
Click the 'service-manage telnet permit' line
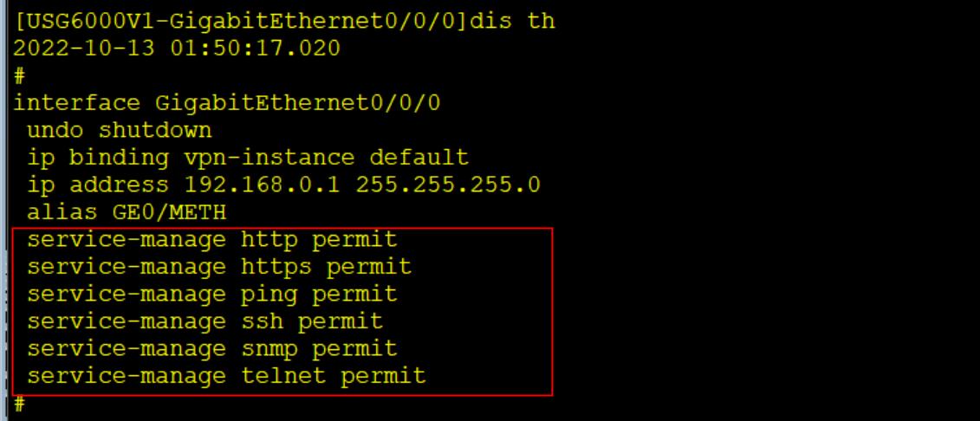[226, 376]
